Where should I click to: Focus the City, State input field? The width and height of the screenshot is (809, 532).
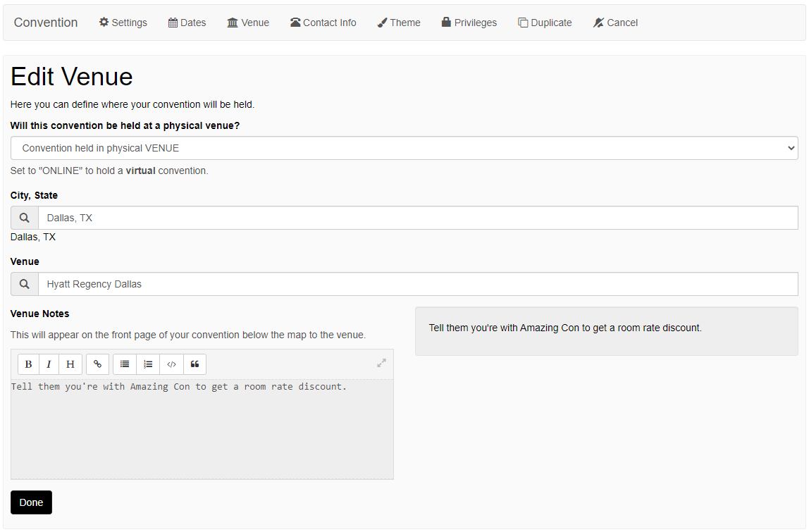pos(418,218)
